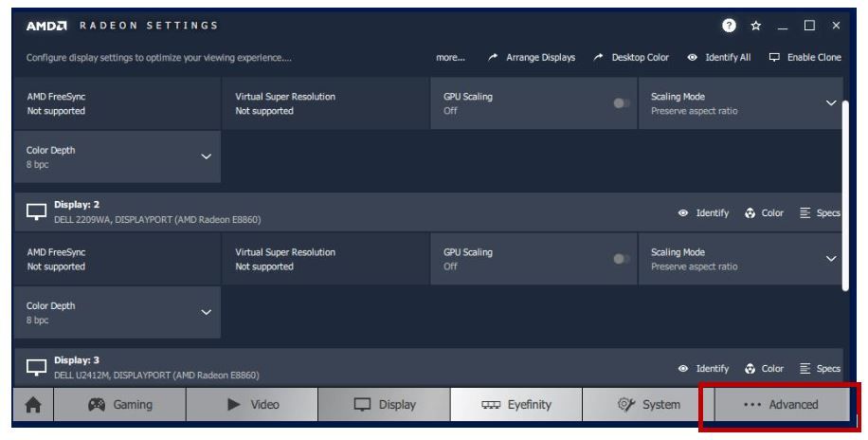Click Identify All displays
The height and width of the screenshot is (440, 868).
coord(719,58)
